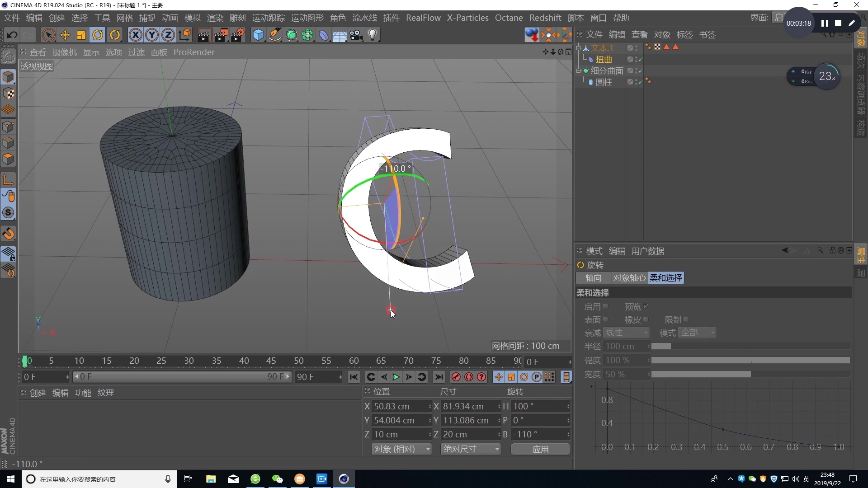Toggle the X axis lock icon

click(135, 35)
